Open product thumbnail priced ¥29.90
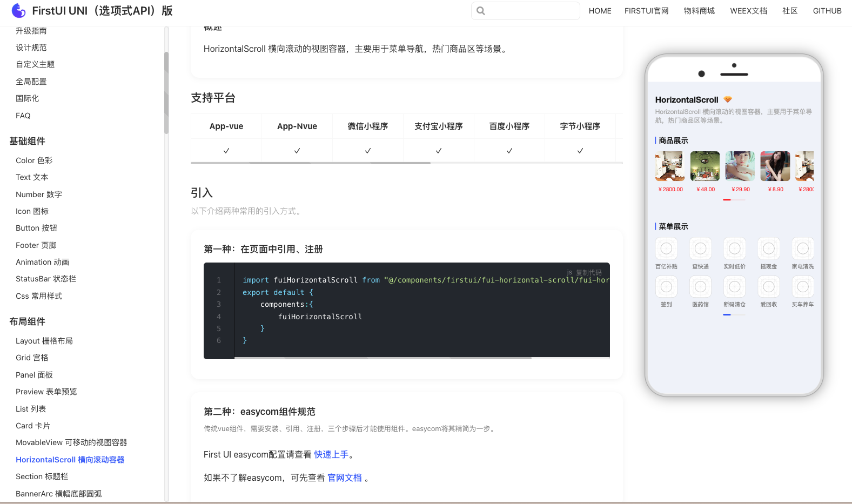 (x=740, y=166)
